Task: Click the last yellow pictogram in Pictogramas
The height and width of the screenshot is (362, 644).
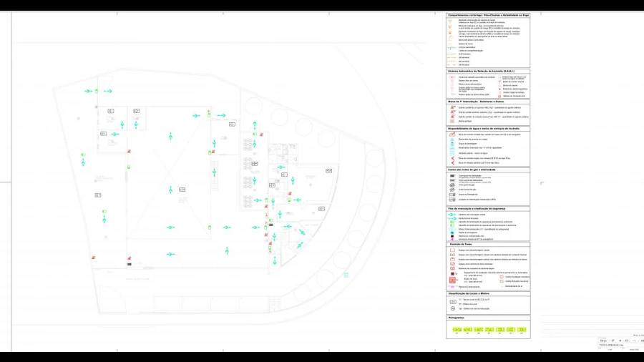Action: coord(520,329)
